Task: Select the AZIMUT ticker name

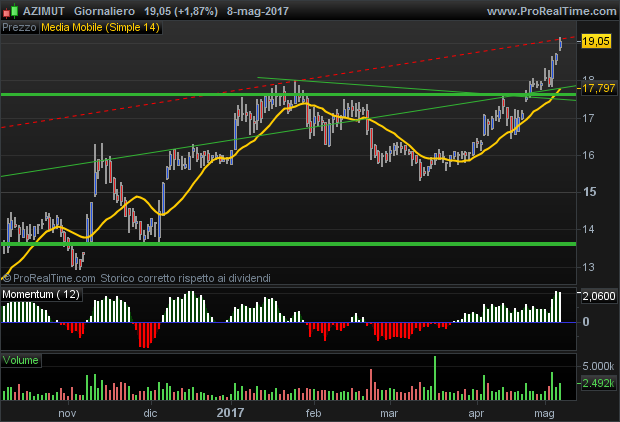Action: (x=43, y=11)
